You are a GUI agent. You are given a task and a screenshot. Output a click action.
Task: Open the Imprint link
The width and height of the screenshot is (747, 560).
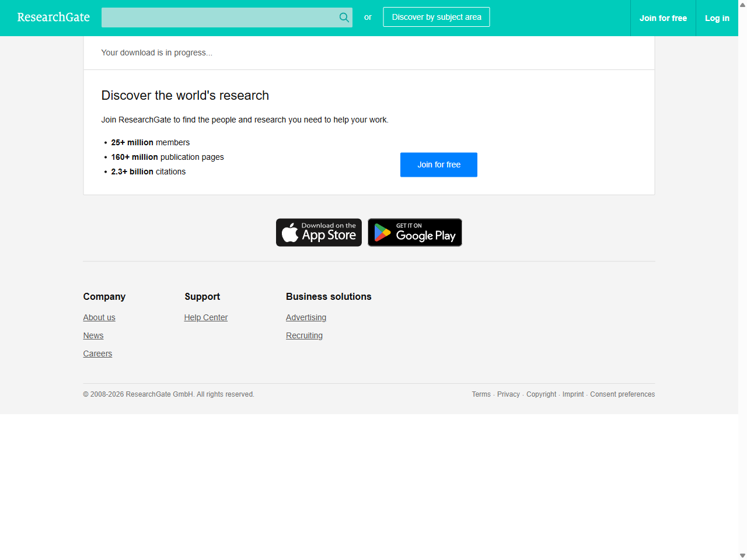(573, 394)
